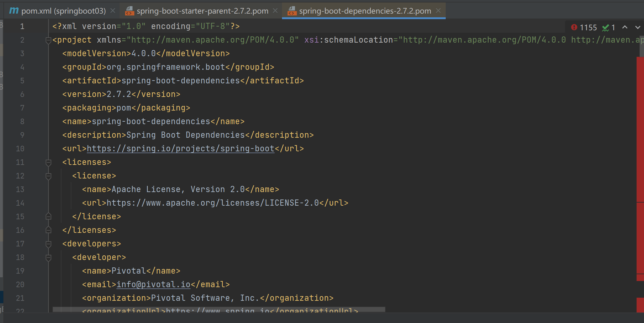Click name spring-boot-dependencies on line 8
644x323 pixels.
151,121
